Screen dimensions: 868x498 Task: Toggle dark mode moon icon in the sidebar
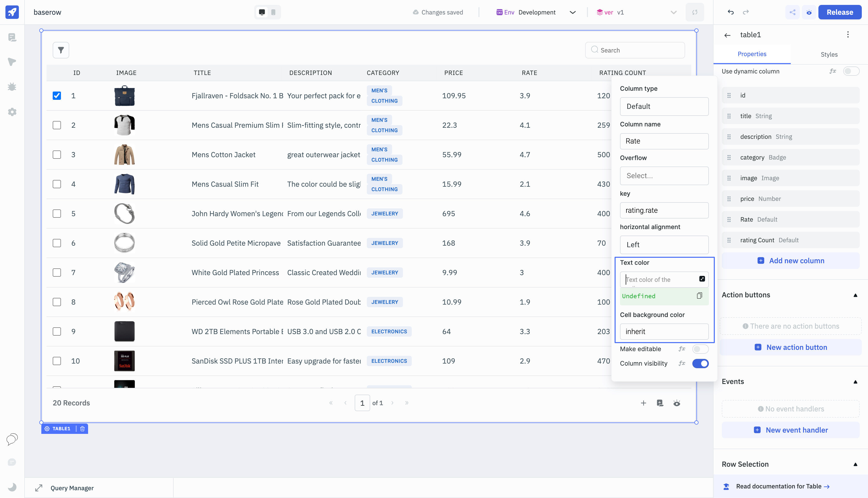12,487
